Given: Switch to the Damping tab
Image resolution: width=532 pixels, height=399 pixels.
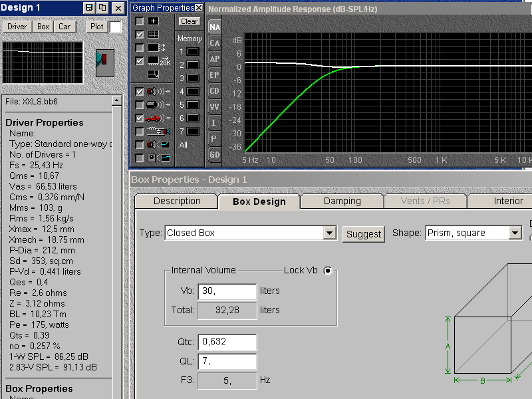Looking at the screenshot, I should [x=342, y=201].
